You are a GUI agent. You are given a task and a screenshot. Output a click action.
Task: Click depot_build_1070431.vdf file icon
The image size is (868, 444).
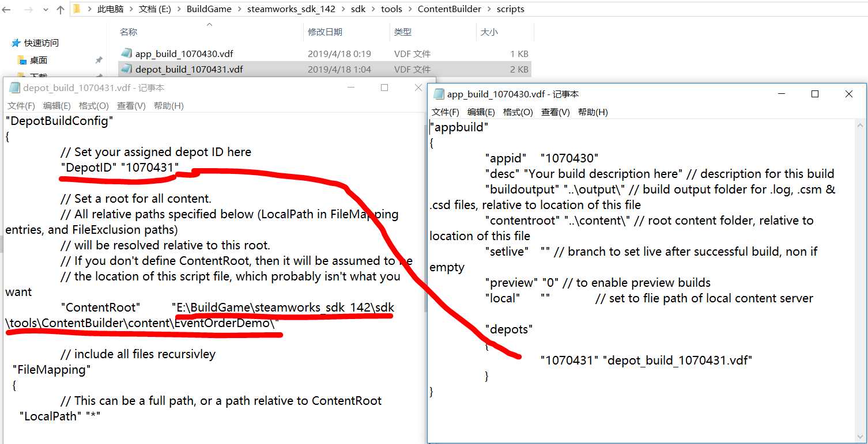126,69
